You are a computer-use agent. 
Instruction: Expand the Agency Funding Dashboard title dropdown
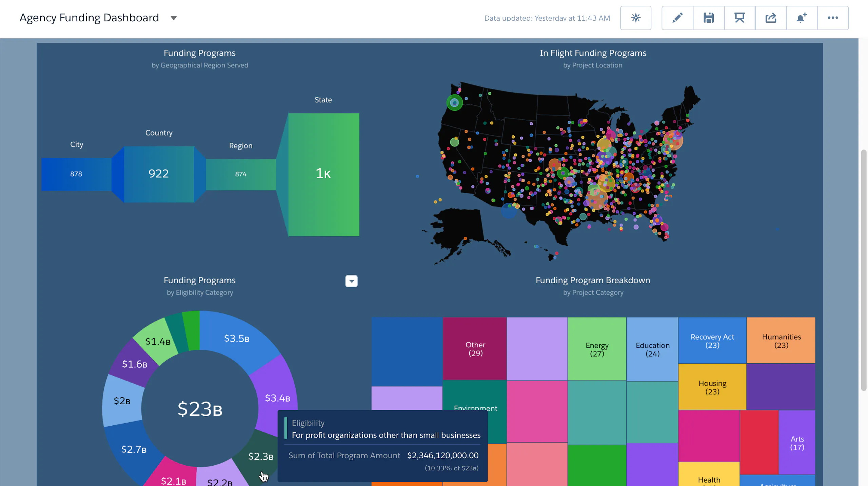click(174, 18)
